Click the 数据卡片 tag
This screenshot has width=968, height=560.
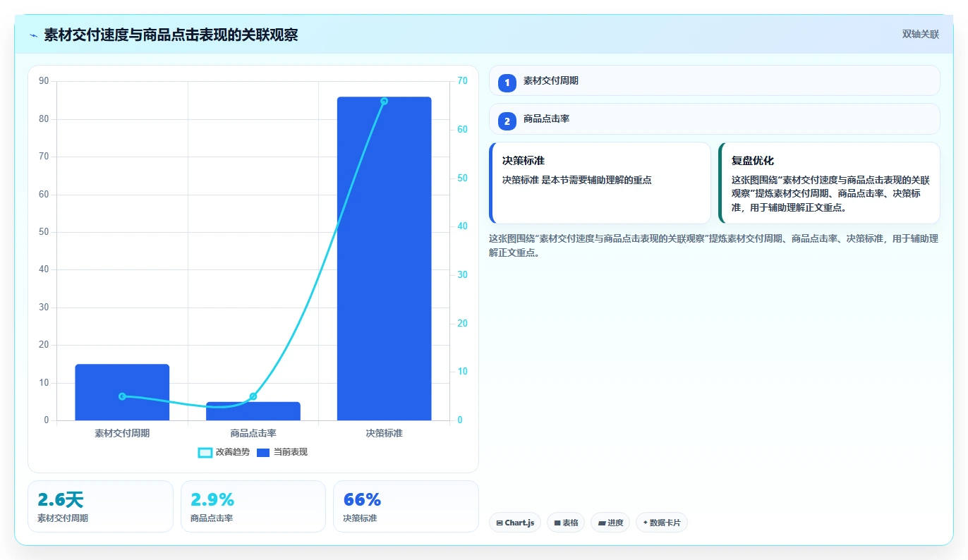(x=661, y=523)
